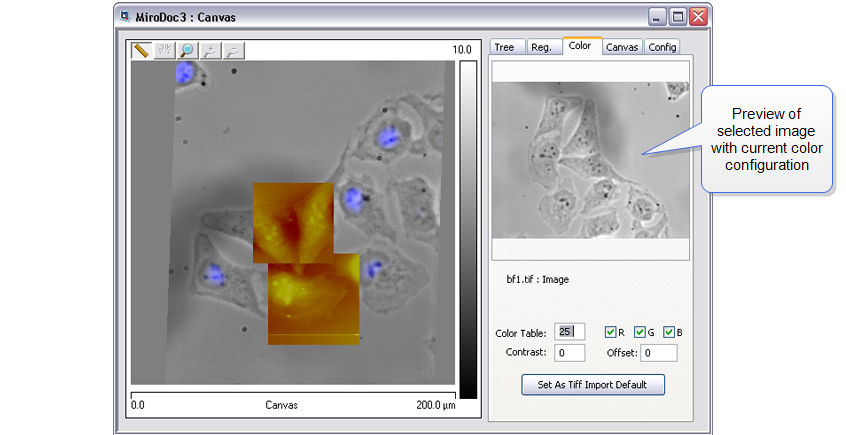Switch to the Canvas tab
Screen dimensions: 846x435
pyautogui.click(x=622, y=47)
